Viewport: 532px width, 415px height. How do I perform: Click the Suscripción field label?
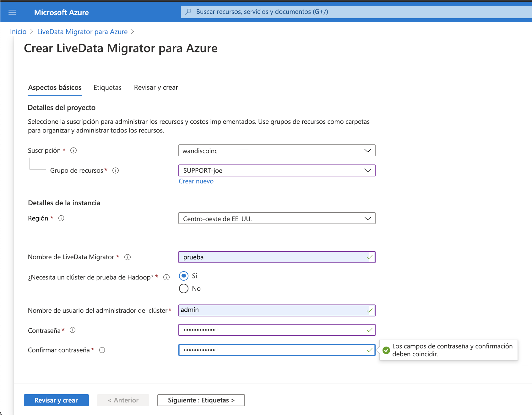[44, 150]
